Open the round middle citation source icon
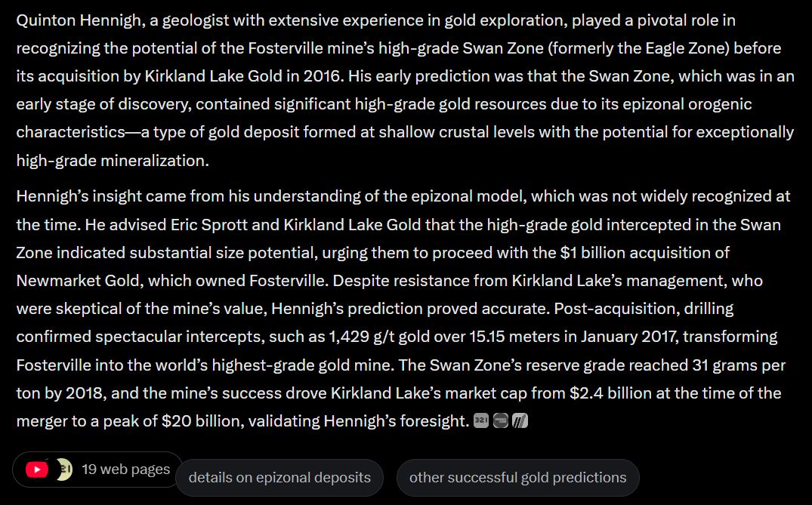The width and height of the screenshot is (812, 505). [x=500, y=420]
